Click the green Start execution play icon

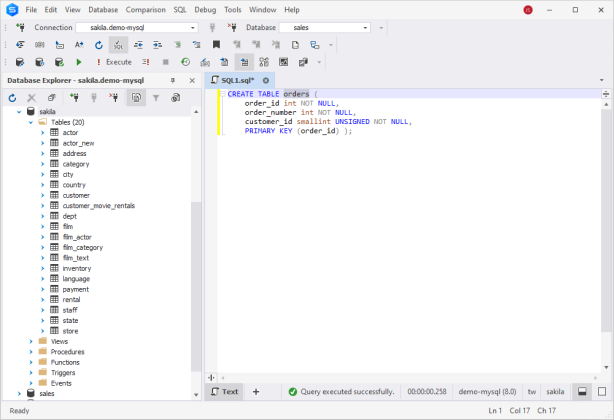79,62
